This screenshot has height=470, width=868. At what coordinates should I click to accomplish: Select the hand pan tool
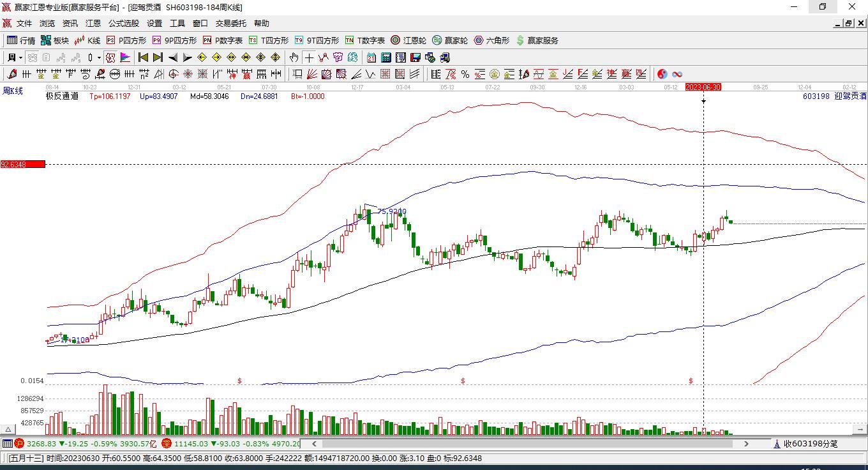(x=294, y=57)
